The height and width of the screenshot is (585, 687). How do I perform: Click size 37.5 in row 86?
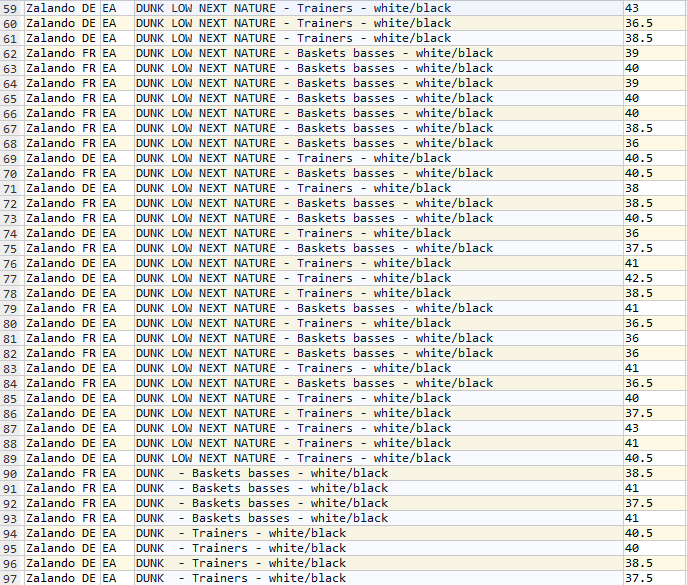pyautogui.click(x=655, y=413)
